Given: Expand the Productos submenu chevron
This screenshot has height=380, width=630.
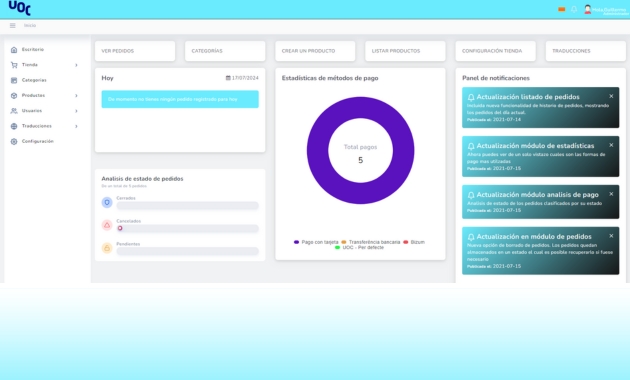Looking at the screenshot, I should click(x=76, y=96).
